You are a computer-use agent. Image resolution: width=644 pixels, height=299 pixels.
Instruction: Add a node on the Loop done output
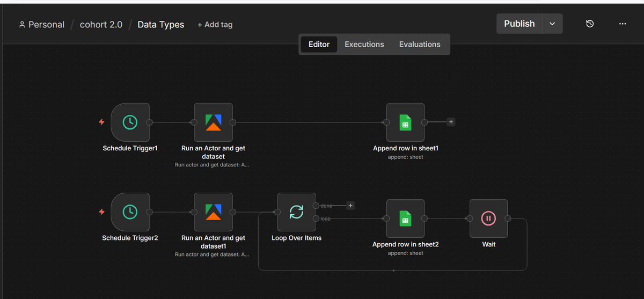[350, 206]
